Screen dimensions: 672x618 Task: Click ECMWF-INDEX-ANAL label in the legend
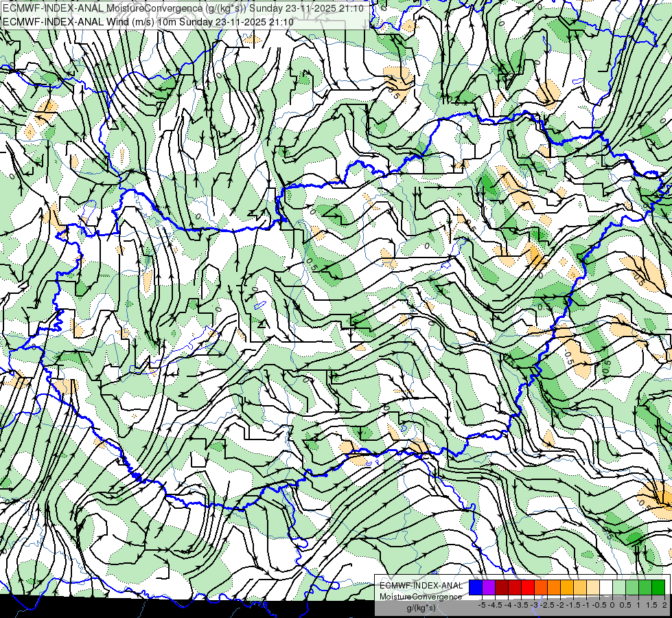(421, 586)
